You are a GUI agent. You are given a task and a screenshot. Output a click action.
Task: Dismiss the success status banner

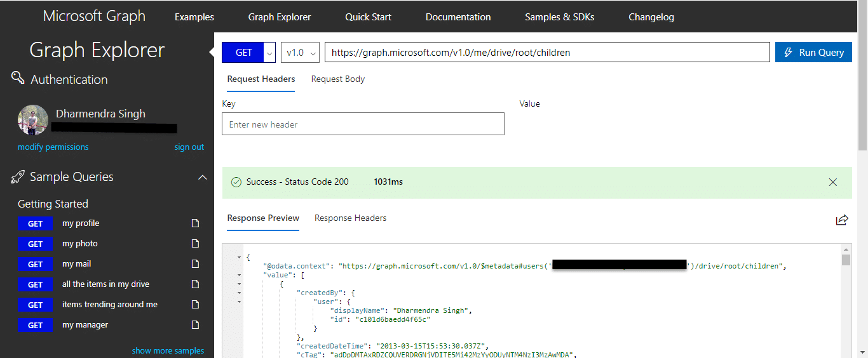click(x=833, y=182)
